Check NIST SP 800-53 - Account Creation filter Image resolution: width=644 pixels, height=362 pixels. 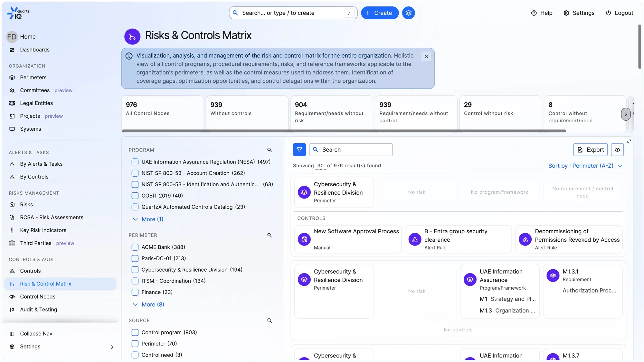click(135, 173)
